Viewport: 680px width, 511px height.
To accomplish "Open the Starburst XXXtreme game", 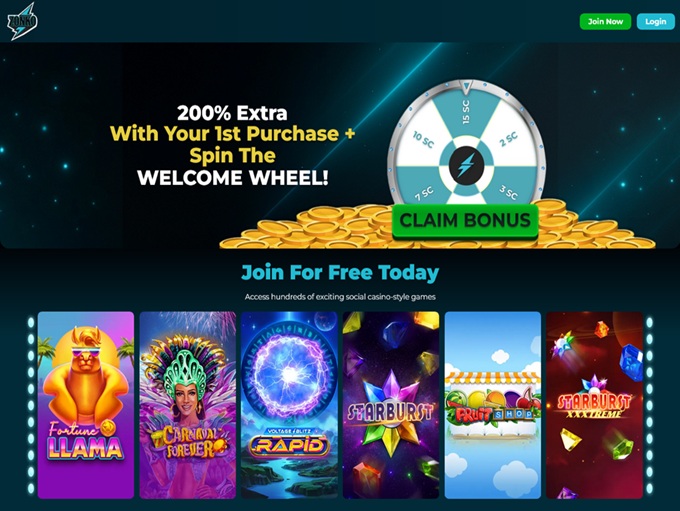I will click(x=594, y=405).
